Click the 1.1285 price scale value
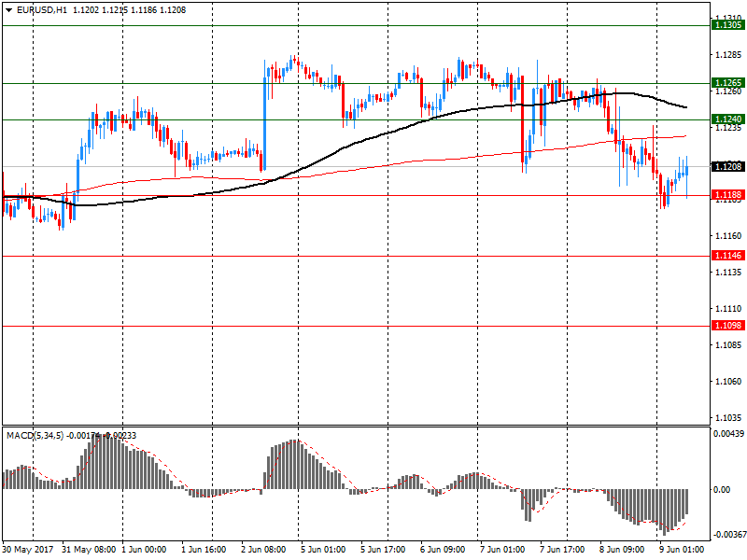The width and height of the screenshot is (747, 560). [x=728, y=55]
